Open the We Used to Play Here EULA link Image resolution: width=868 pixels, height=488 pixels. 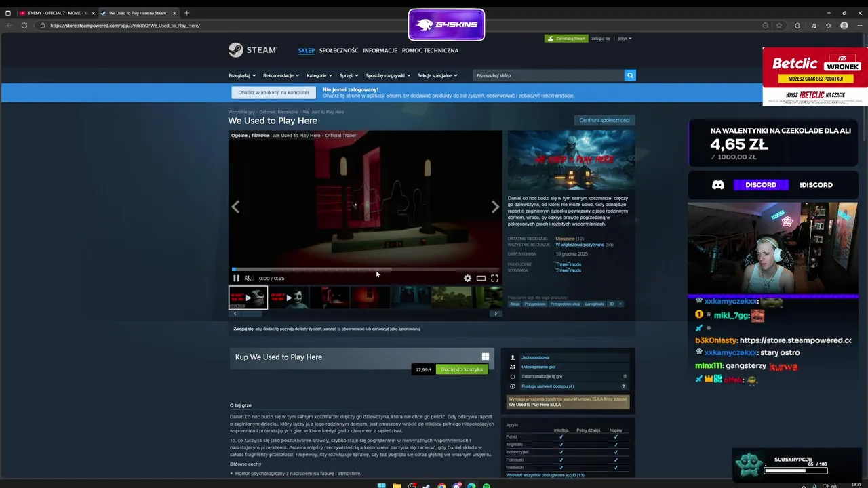535,405
